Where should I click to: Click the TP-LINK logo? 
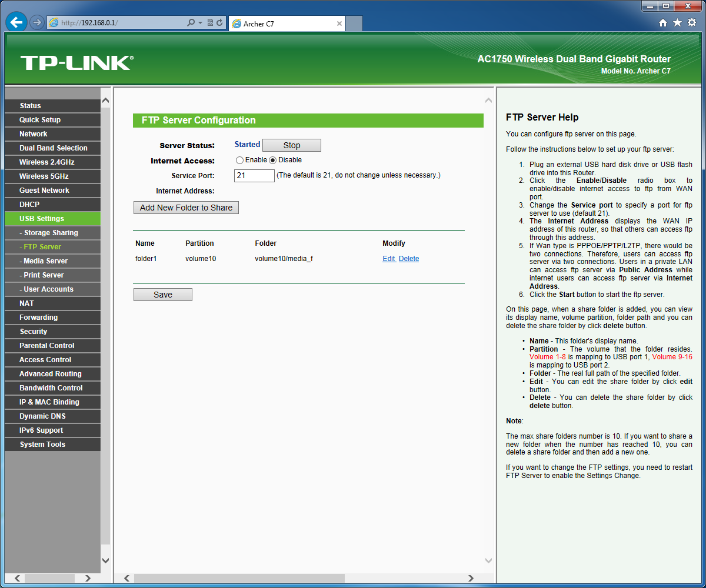pyautogui.click(x=77, y=63)
